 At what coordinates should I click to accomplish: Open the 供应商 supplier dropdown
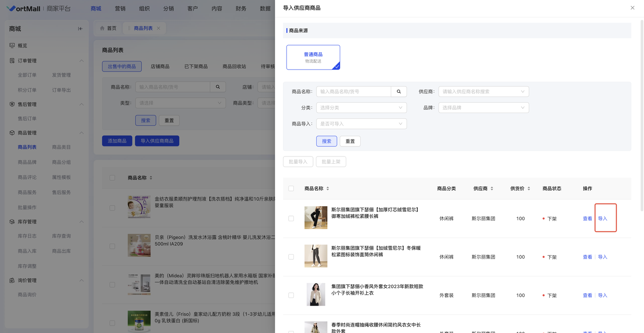(x=483, y=92)
